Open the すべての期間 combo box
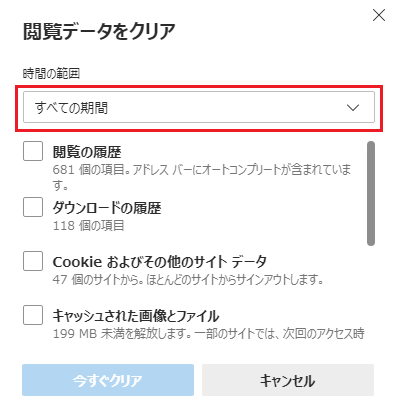The height and width of the screenshot is (417, 396). click(199, 107)
